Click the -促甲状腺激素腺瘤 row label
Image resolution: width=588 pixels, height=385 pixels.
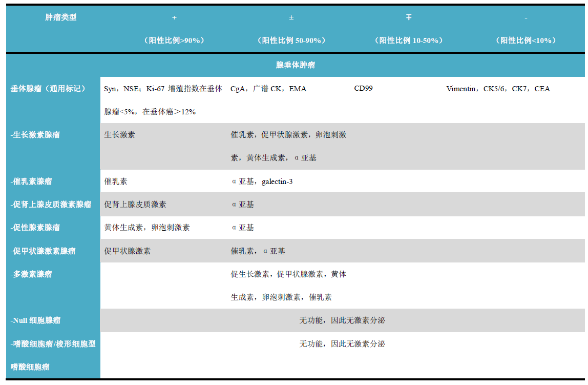43,251
